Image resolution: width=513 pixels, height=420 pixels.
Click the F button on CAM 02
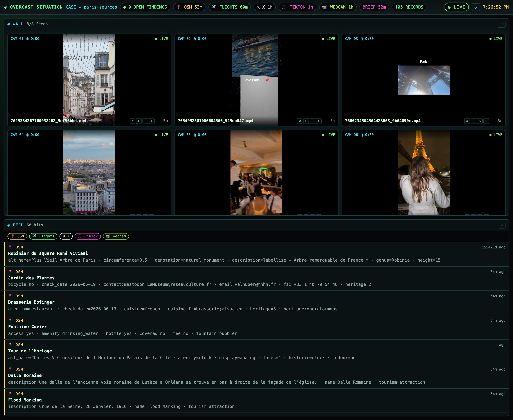point(319,121)
